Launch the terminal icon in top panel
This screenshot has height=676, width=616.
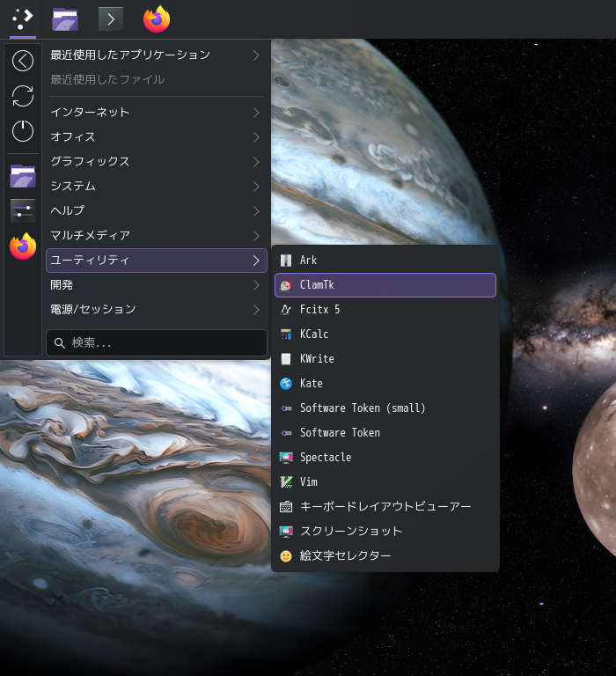coord(111,19)
